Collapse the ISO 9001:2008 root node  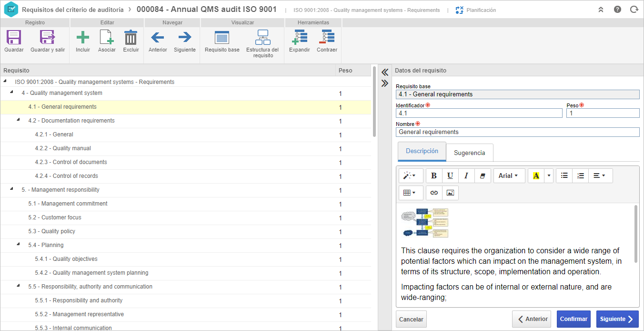coord(5,81)
